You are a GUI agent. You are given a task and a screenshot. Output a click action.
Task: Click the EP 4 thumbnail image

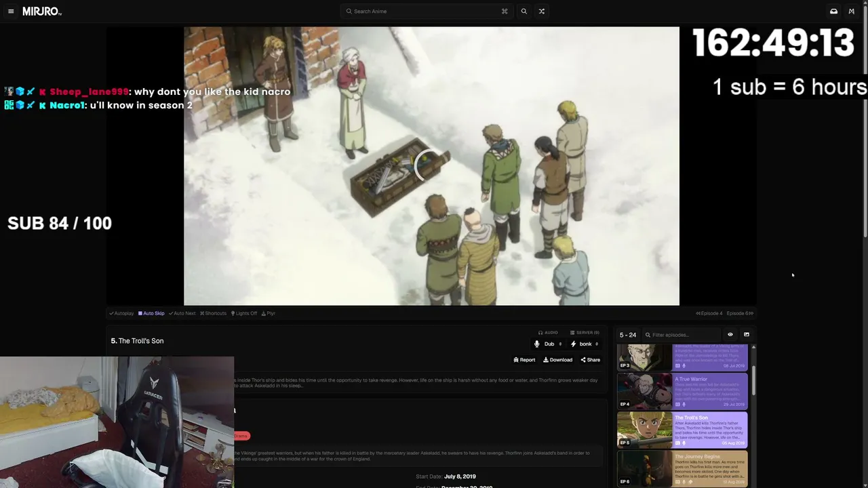(x=644, y=391)
